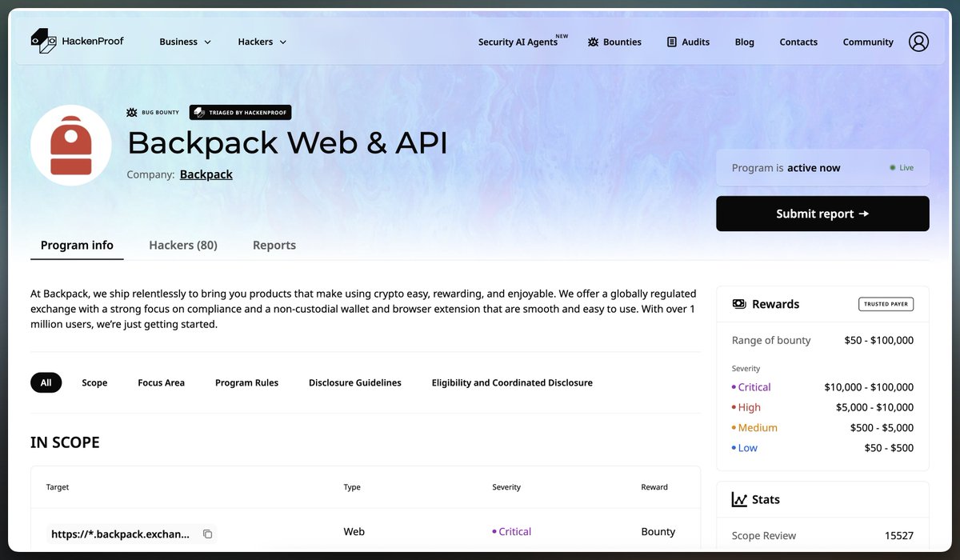Click the $50 - $100,000 bounty range
This screenshot has width=960, height=560.
pos(878,340)
